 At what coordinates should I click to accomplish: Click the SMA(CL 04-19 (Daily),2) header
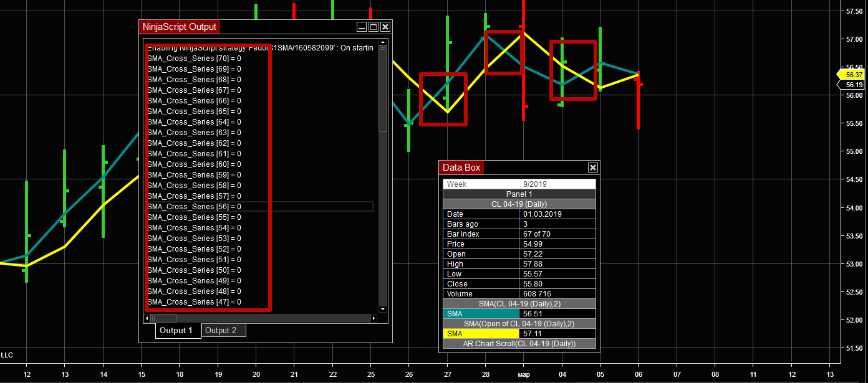519,304
